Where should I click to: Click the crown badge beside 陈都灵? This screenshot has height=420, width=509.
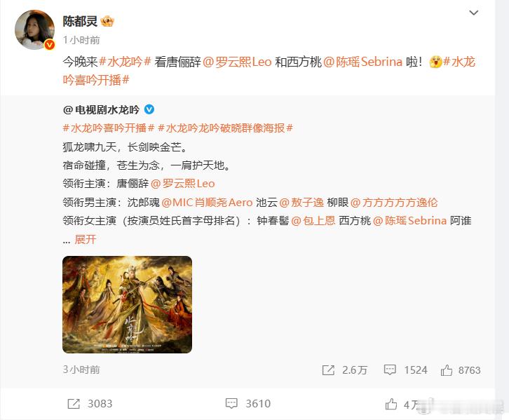tap(107, 22)
